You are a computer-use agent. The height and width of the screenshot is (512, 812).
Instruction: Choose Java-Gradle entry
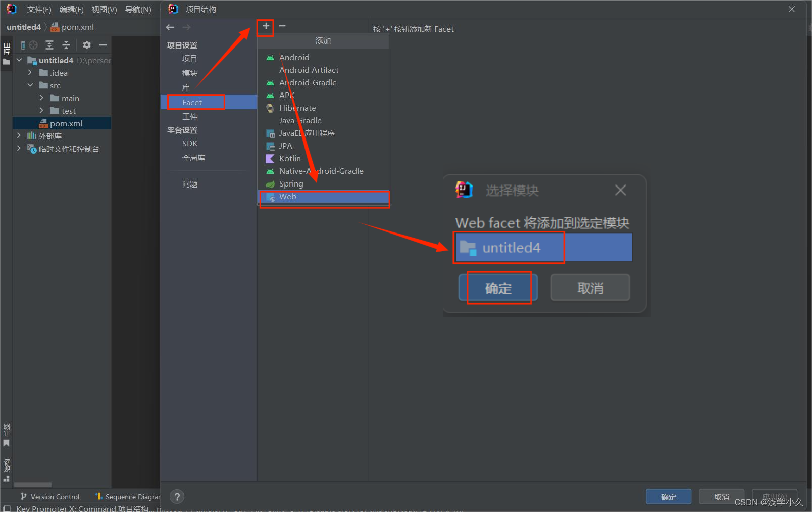[x=323, y=121]
